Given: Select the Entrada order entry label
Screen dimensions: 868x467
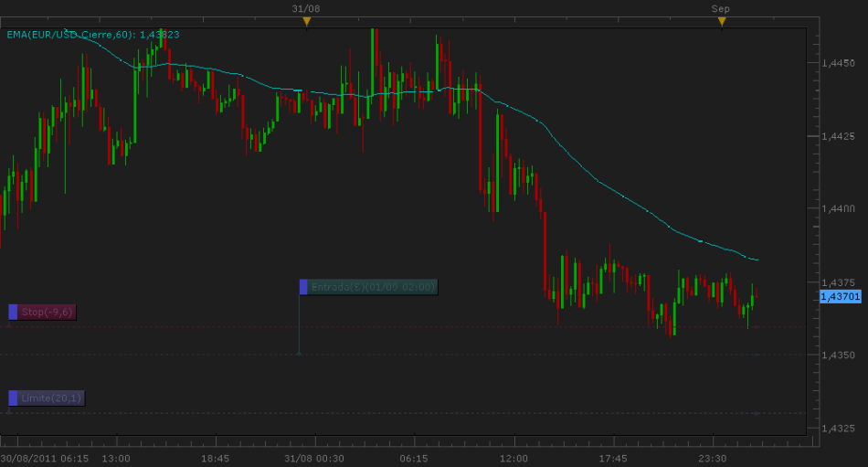Looking at the screenshot, I should [374, 287].
